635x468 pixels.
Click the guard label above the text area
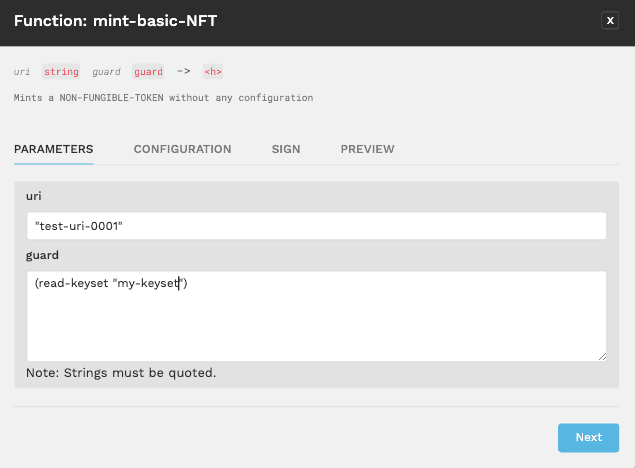(44, 255)
